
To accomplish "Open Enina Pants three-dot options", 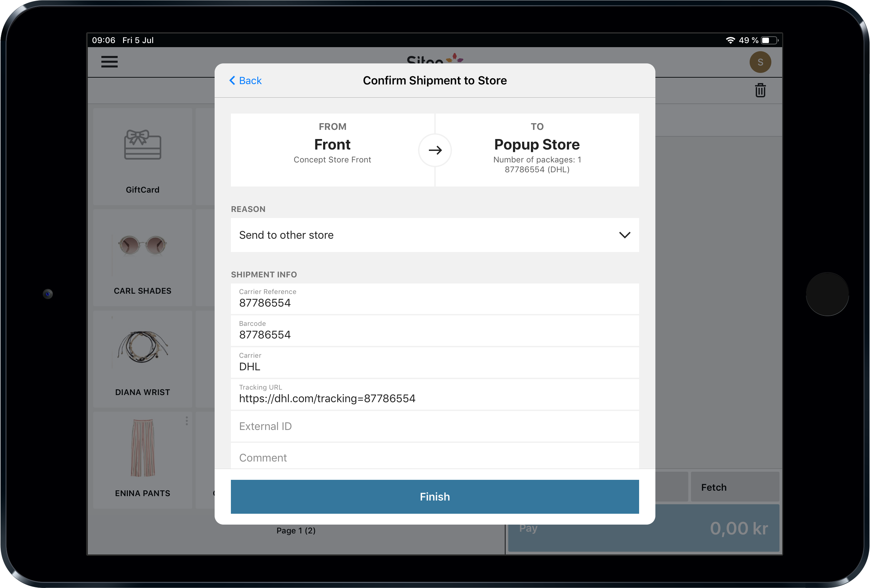I will click(x=186, y=421).
